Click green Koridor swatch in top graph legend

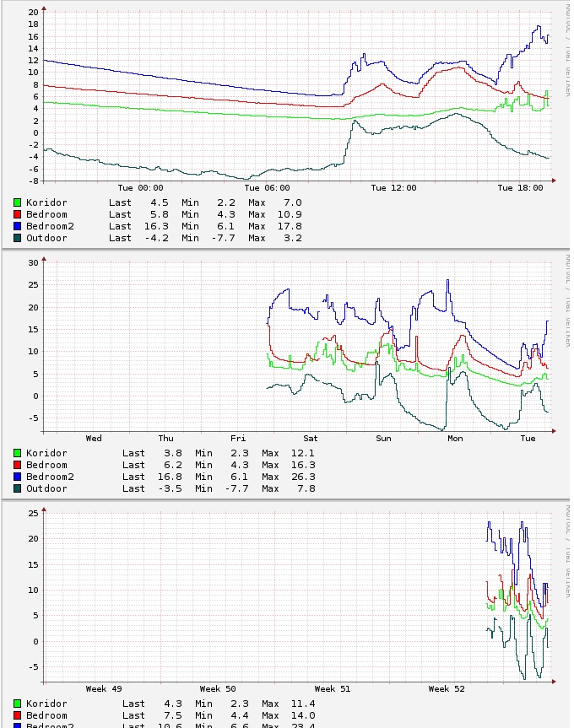click(x=18, y=202)
